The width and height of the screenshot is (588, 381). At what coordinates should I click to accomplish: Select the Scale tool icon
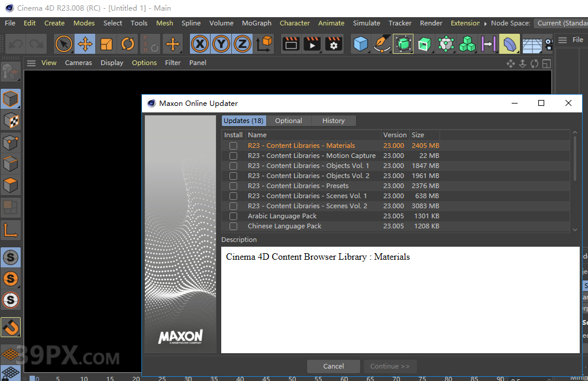coord(106,44)
